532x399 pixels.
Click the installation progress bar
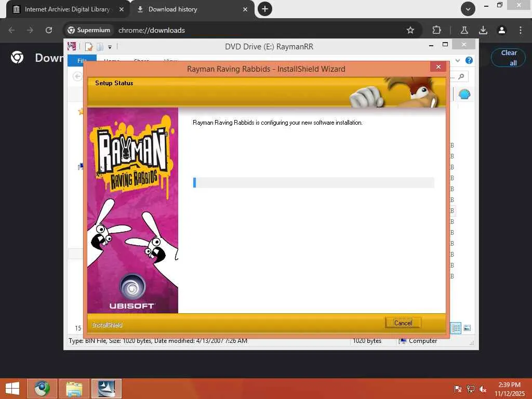coord(313,182)
